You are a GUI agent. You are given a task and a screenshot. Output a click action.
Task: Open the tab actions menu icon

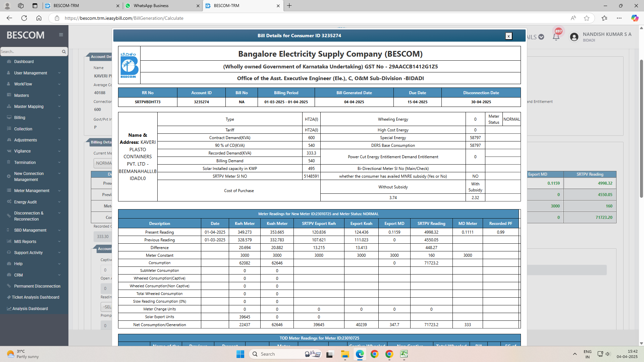point(35,6)
